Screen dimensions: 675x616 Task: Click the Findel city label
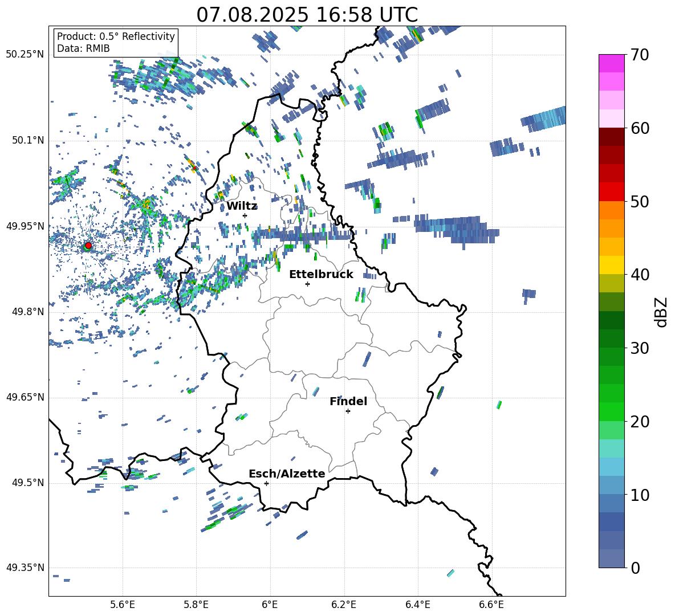pos(348,401)
